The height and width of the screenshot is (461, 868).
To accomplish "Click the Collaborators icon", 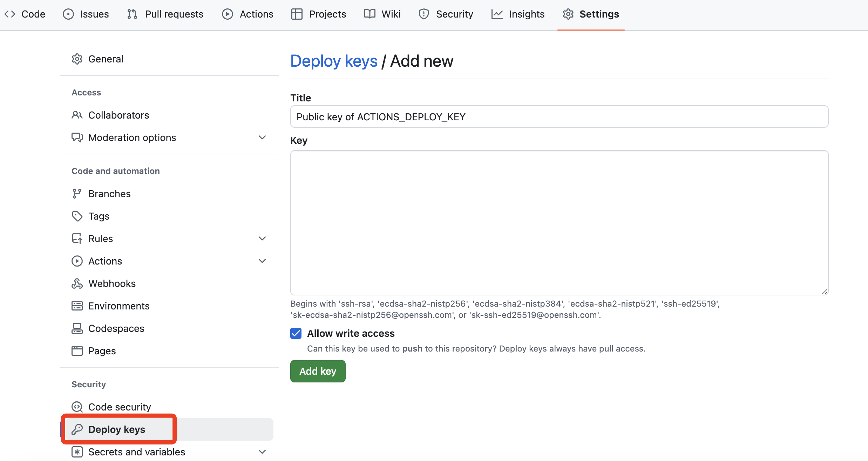I will pos(77,115).
